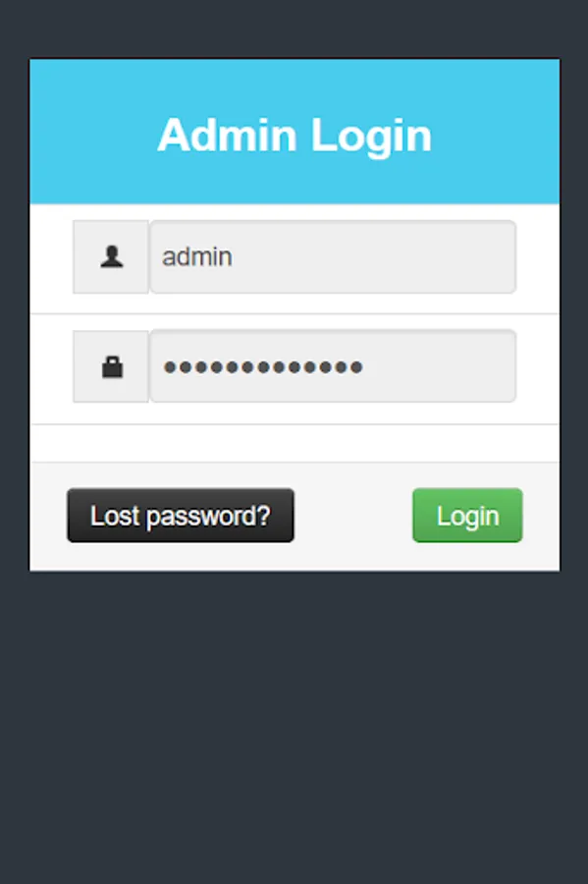
Task: Click the first dot in the password field
Action: tap(170, 367)
